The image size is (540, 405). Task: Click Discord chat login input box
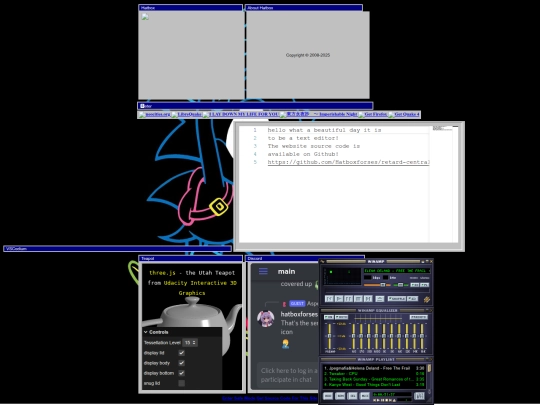tap(289, 375)
